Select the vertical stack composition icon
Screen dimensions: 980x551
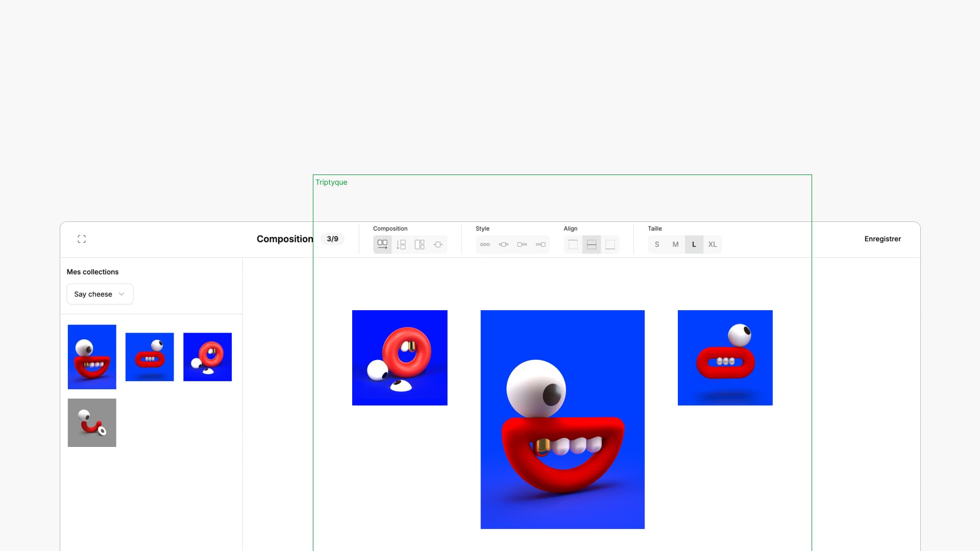pos(401,244)
